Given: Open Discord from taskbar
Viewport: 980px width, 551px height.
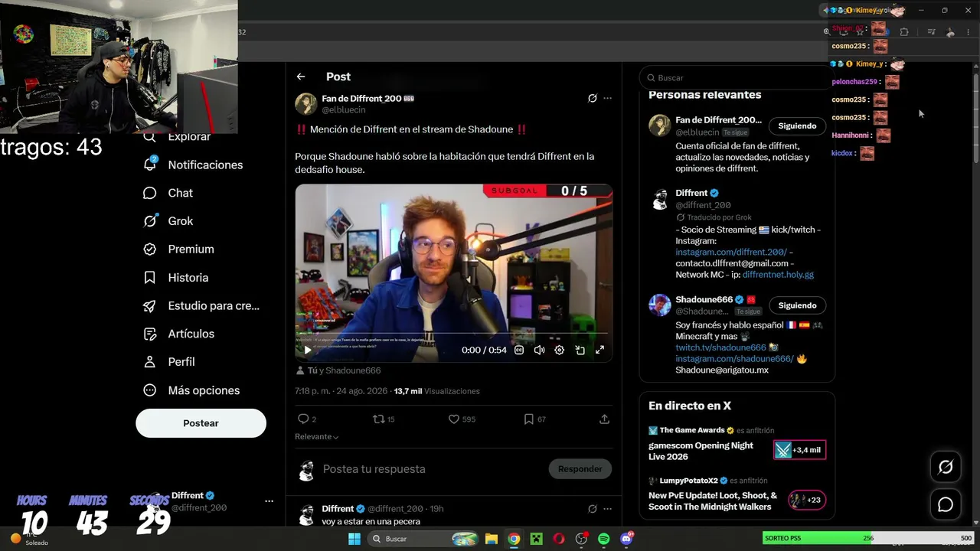Looking at the screenshot, I should pos(626,539).
